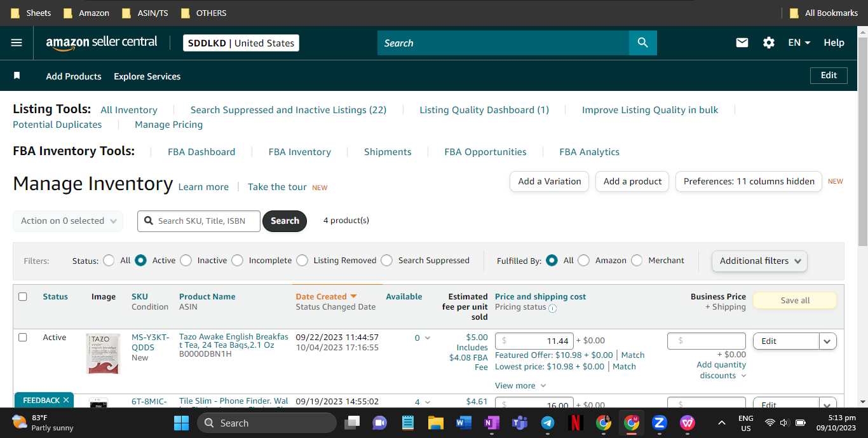
Task: Open the Shipments tab
Action: [388, 152]
